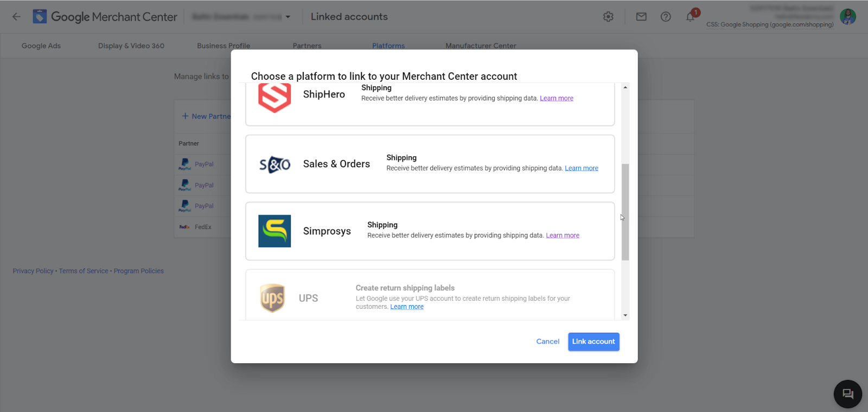
Task: Switch to the Display & Video 360 tab
Action: (131, 46)
